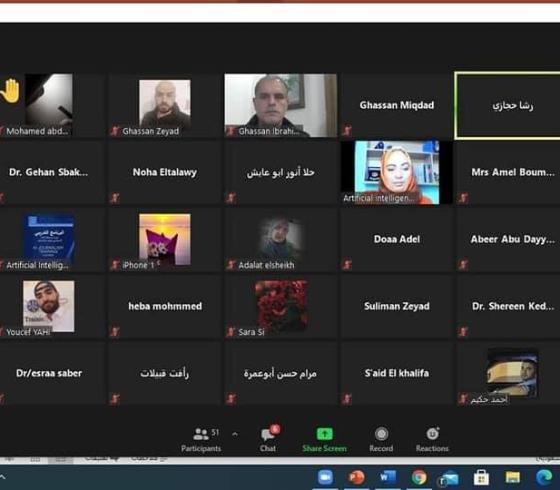Screen dimensions: 560x490
Task: Click the raised hand icon on Mohamed's tile
Action: (x=10, y=91)
